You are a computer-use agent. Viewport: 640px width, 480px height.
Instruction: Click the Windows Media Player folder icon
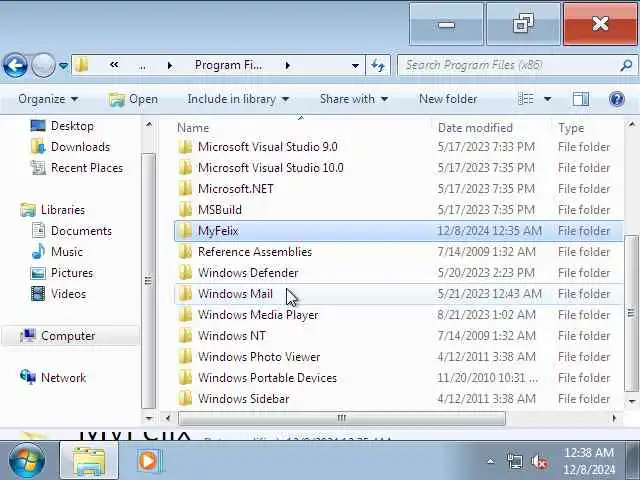click(x=185, y=315)
